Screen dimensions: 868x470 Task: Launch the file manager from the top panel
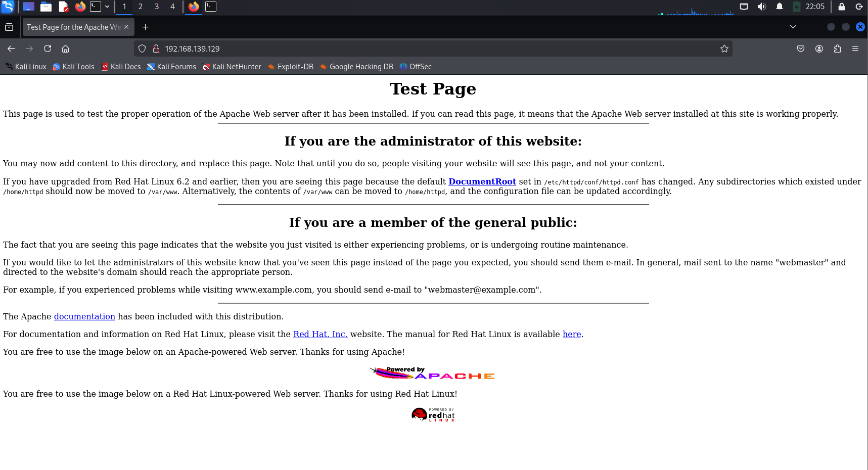pyautogui.click(x=46, y=7)
